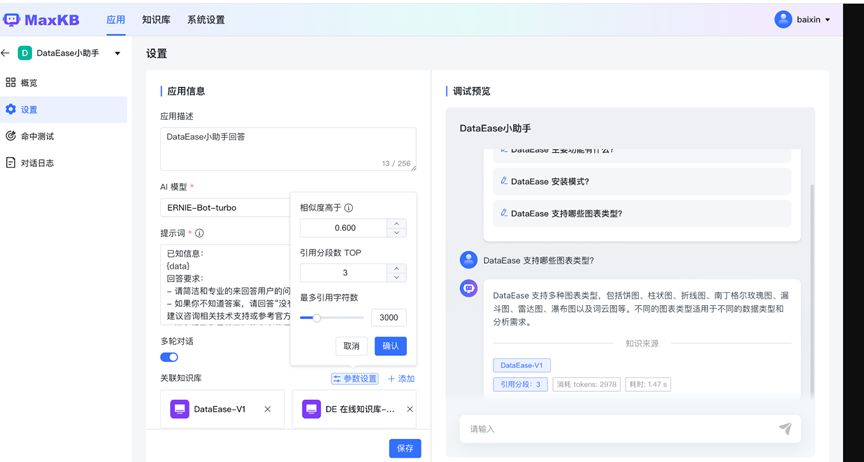
Task: Increase the 相似度高于 value with up arrow
Action: (397, 223)
